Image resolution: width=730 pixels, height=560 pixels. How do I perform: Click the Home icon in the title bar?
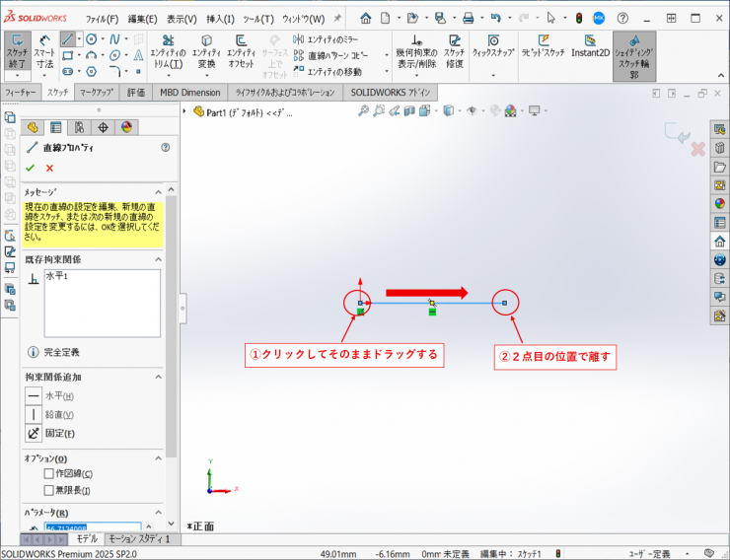tap(366, 19)
